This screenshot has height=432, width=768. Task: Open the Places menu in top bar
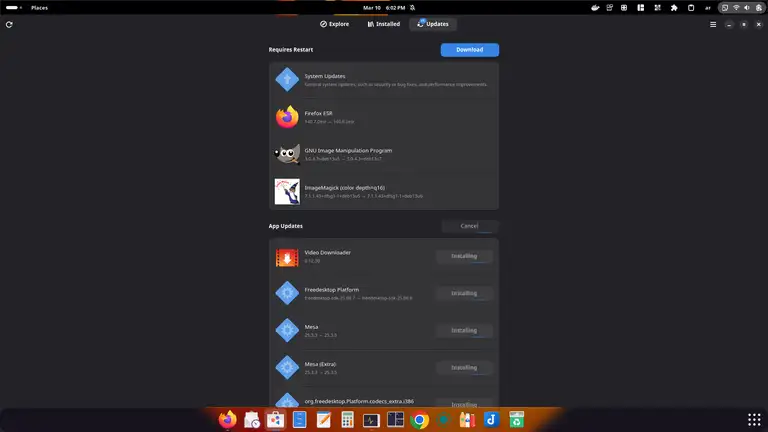pos(39,7)
